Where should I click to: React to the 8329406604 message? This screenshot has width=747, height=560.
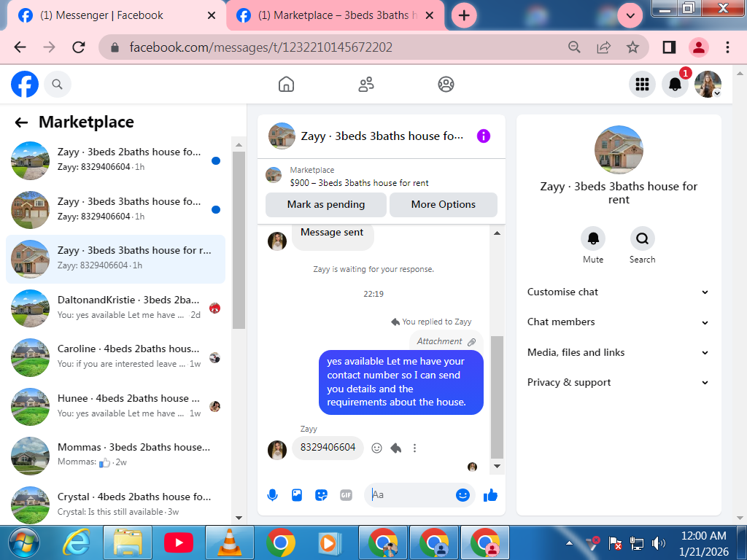click(377, 448)
